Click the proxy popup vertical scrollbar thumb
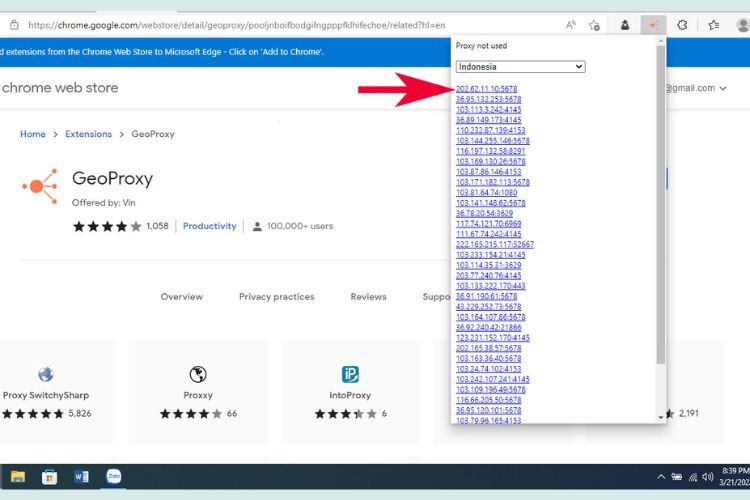This screenshot has height=500, width=750. click(x=661, y=205)
